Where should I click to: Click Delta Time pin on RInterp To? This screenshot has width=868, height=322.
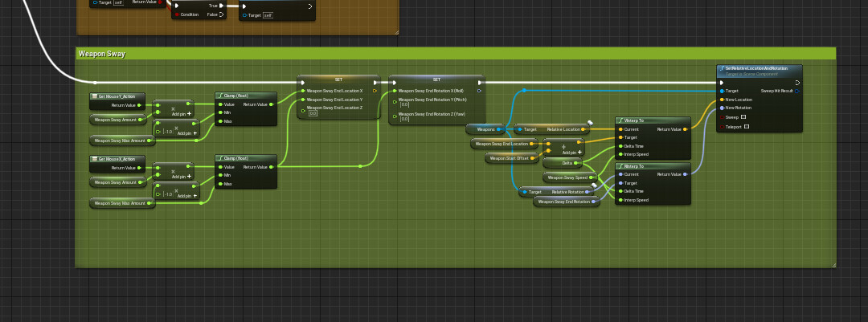(x=620, y=191)
